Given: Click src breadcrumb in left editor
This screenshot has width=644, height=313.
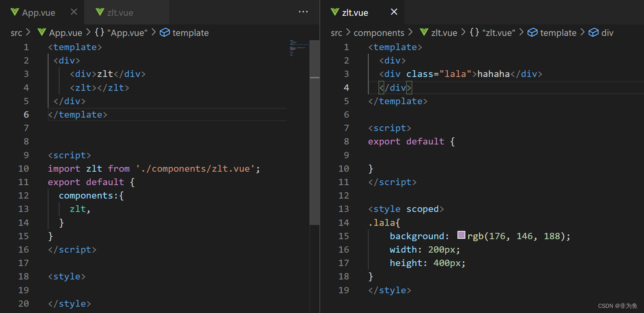Looking at the screenshot, I should click(17, 33).
